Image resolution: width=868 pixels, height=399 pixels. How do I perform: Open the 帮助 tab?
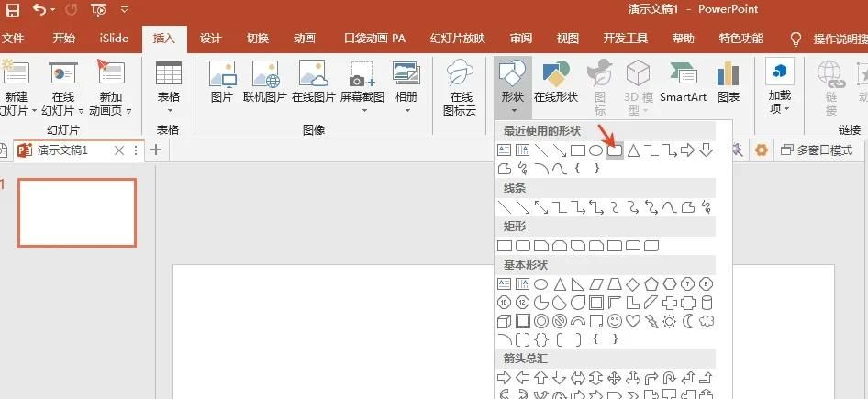[683, 39]
